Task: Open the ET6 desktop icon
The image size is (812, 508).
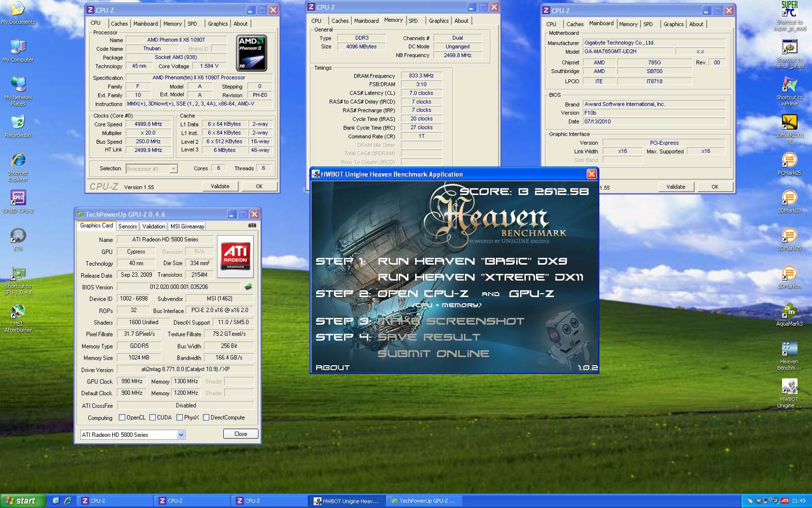Action: tap(18, 239)
